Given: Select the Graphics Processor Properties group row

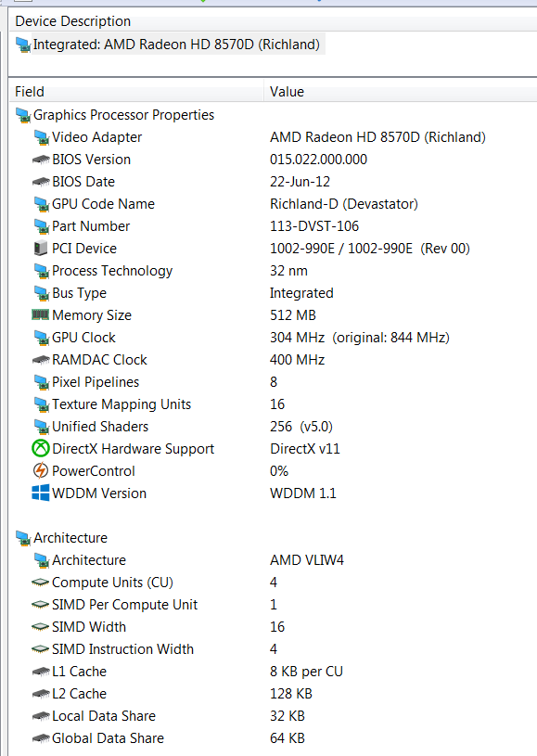Looking at the screenshot, I should 124,115.
